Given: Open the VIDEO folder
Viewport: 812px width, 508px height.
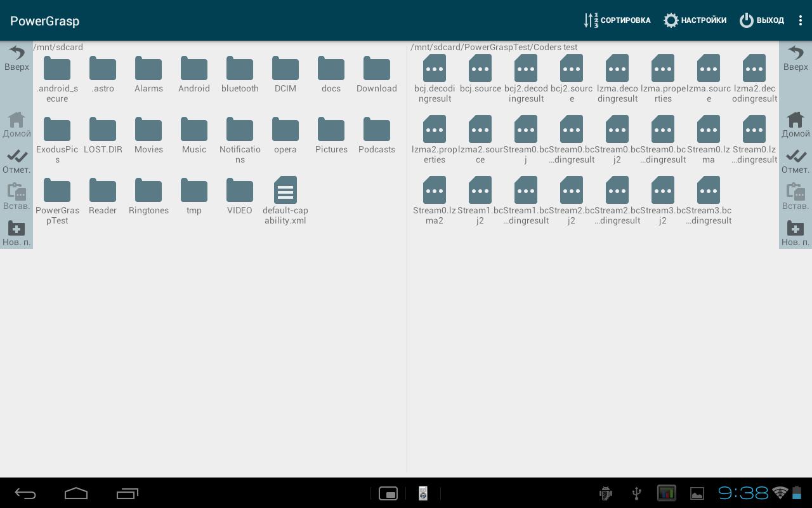Looking at the screenshot, I should [x=240, y=196].
